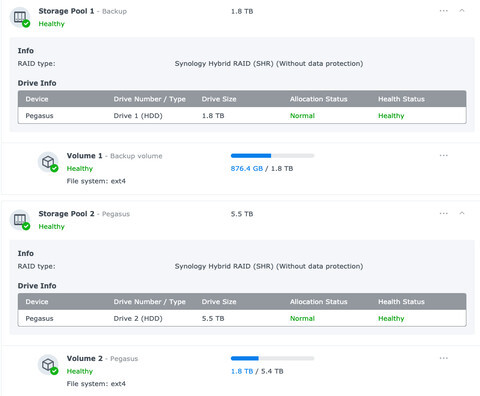The image size is (480, 396).
Task: Open the Storage Pool 1 more options menu
Action: point(444,11)
